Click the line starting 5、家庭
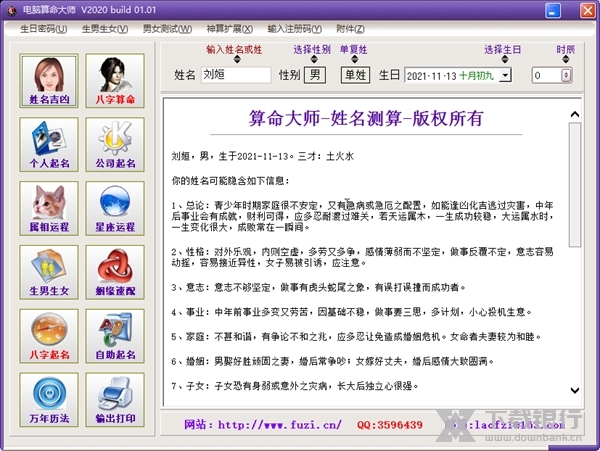This screenshot has height=451, width=600. [x=356, y=337]
